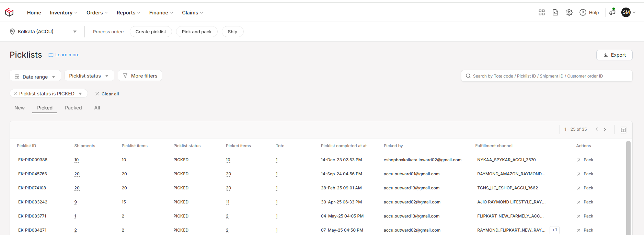Click the Picklist ID column header
Screen dimensions: 644x235
coord(26,146)
